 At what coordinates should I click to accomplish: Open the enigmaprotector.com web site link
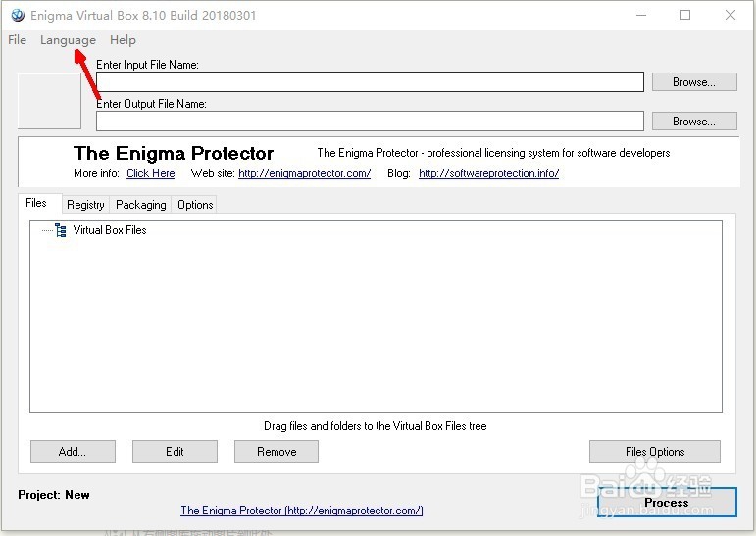(304, 173)
